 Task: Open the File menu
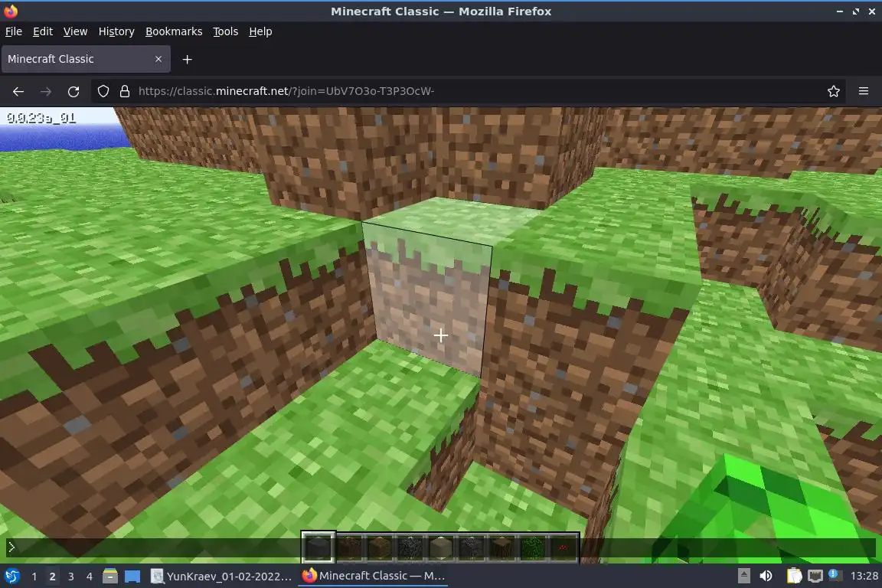pyautogui.click(x=14, y=31)
